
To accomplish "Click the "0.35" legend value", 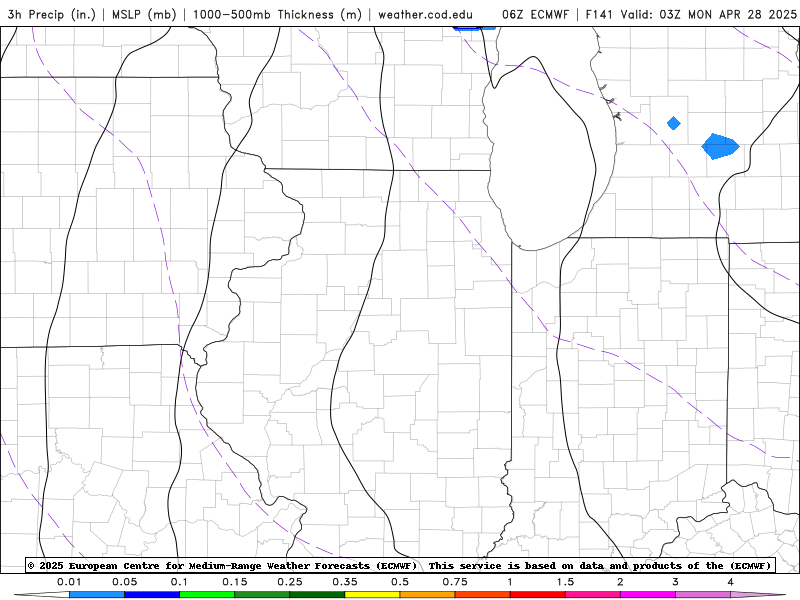I will (345, 582).
